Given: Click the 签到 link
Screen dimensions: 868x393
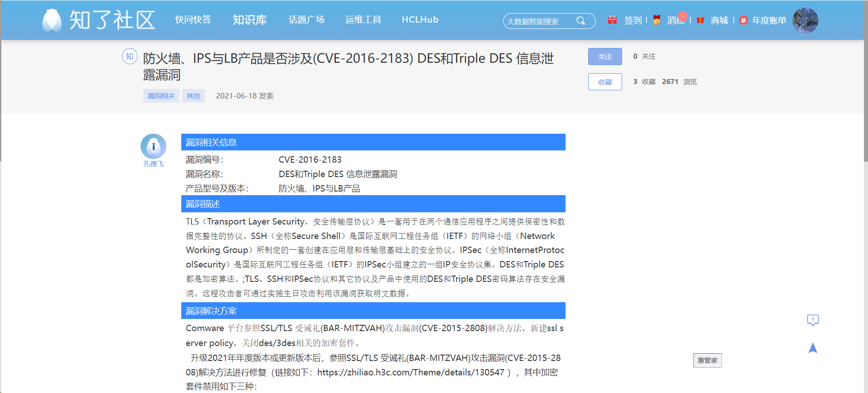Looking at the screenshot, I should [x=633, y=20].
